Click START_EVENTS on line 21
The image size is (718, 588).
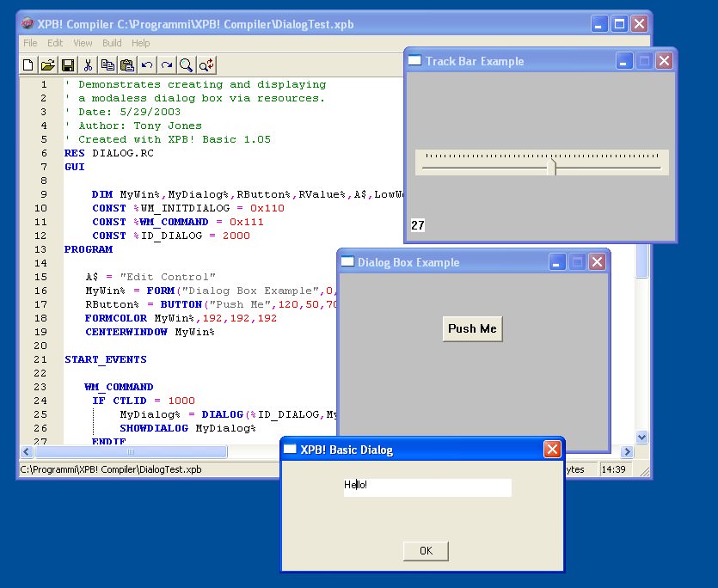106,359
